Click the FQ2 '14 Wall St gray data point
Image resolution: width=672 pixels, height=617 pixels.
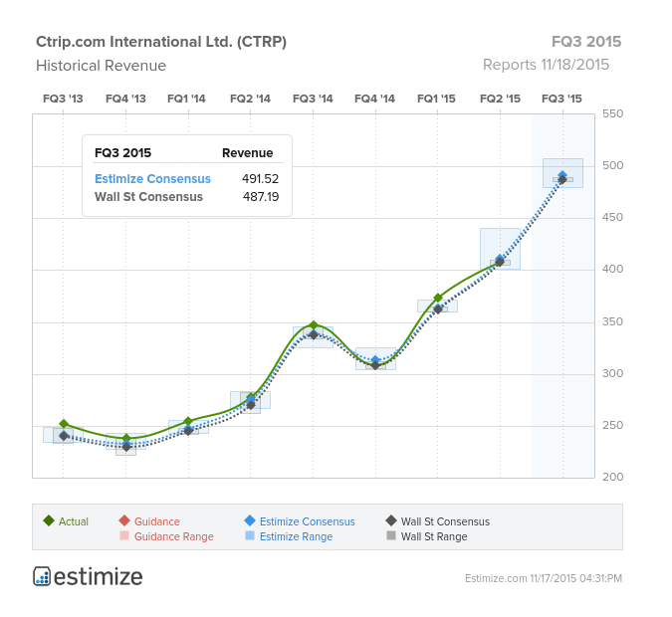[x=251, y=405]
